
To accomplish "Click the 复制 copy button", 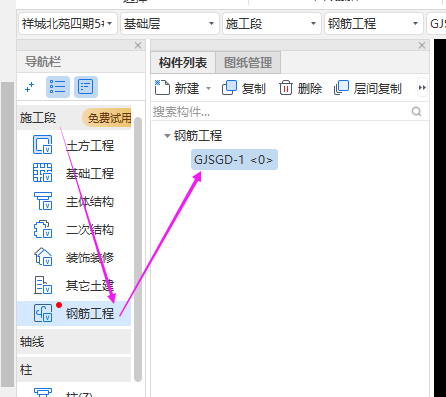I will [x=244, y=88].
